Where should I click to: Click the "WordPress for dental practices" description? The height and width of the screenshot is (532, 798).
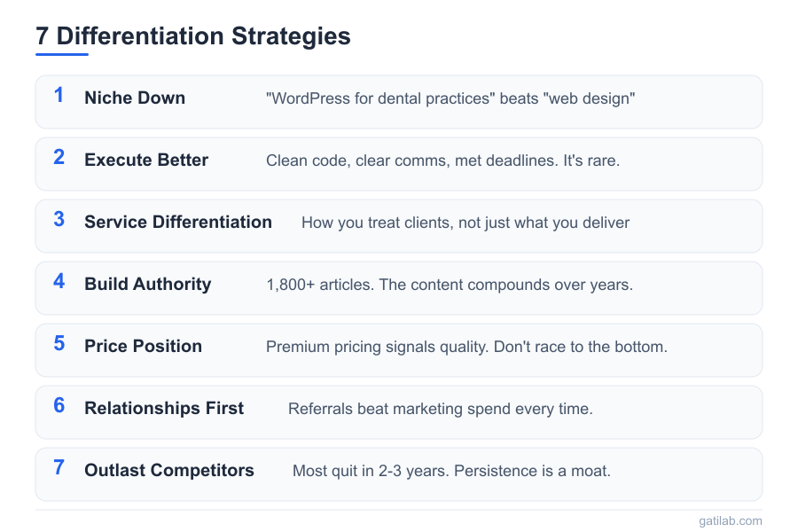pyautogui.click(x=450, y=98)
